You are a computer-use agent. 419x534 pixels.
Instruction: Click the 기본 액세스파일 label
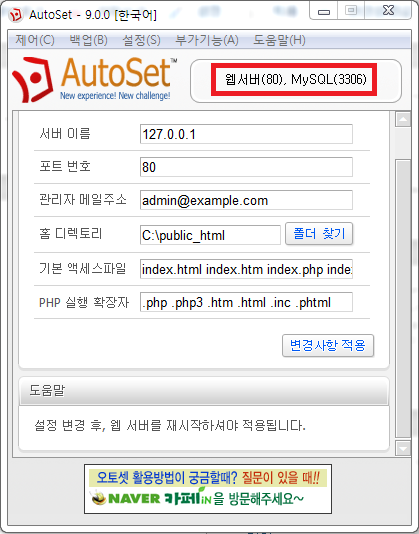click(x=82, y=268)
